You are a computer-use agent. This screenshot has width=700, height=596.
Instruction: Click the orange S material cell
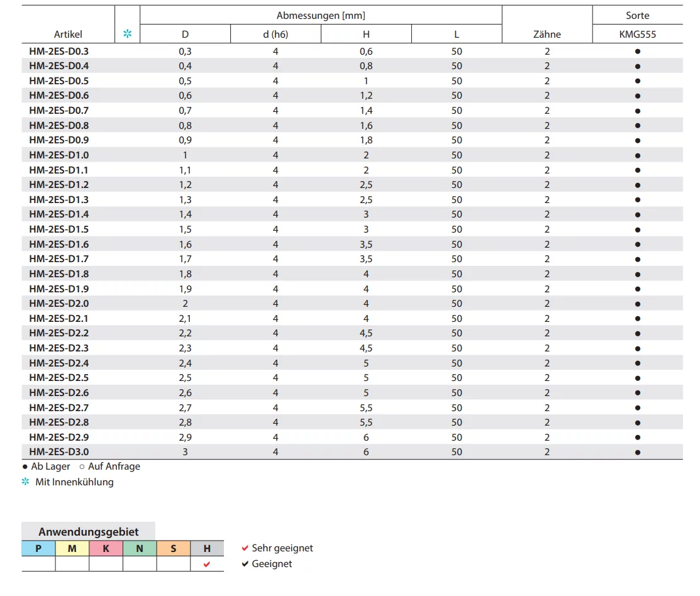(174, 548)
